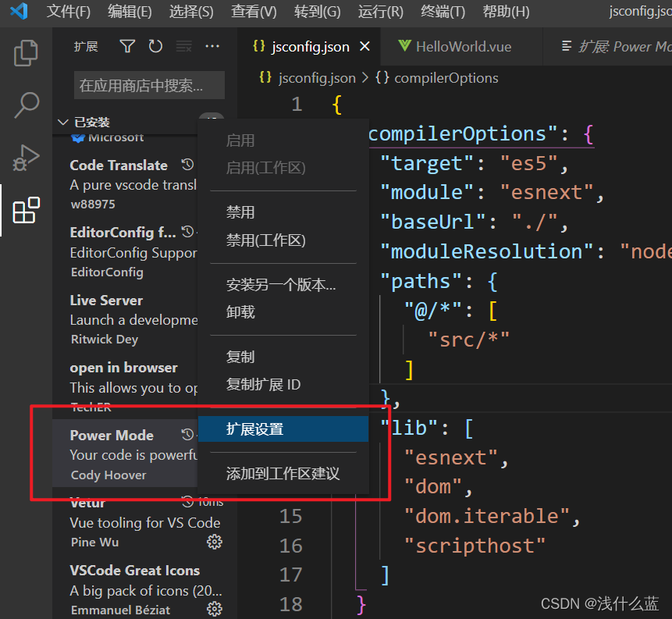Open the Search view in activity bar
The width and height of the screenshot is (672, 619).
point(26,105)
